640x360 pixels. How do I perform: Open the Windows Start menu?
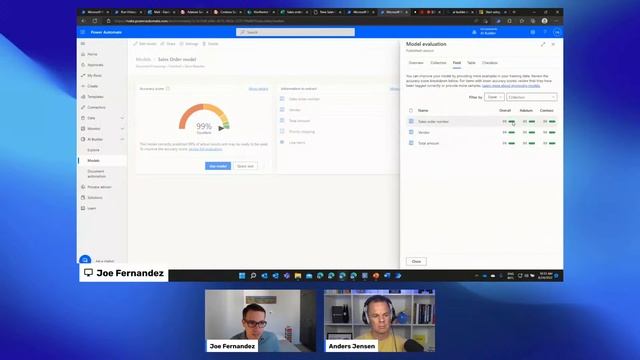click(242, 276)
